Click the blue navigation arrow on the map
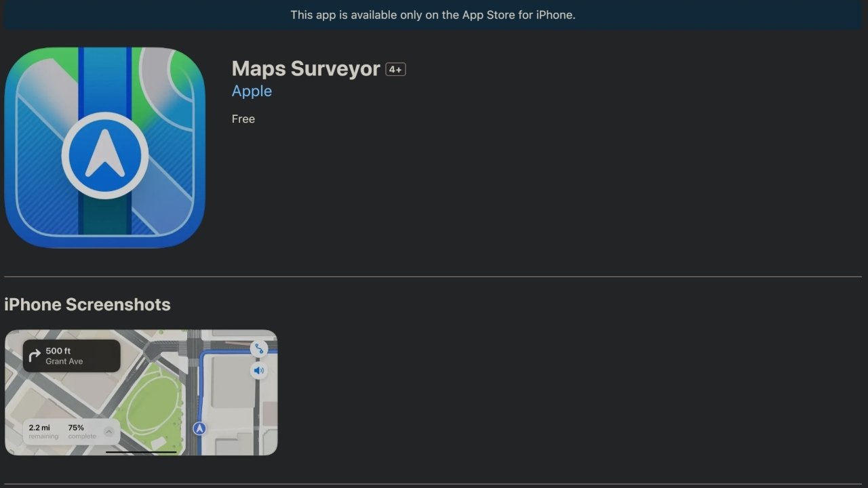Screen dimensions: 868x488 [199, 428]
